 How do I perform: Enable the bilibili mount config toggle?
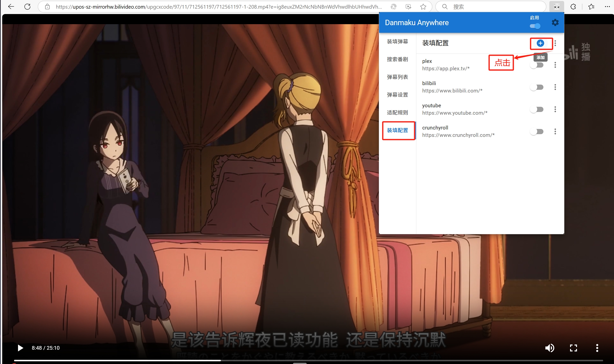click(537, 87)
